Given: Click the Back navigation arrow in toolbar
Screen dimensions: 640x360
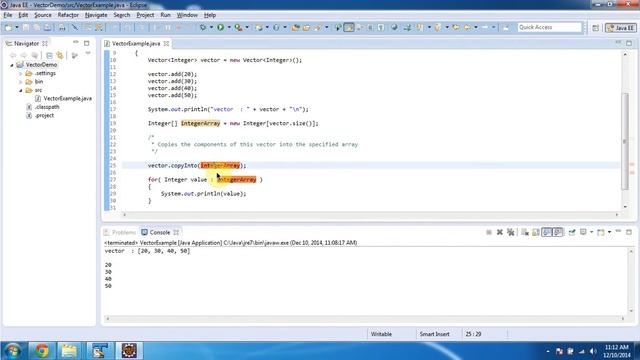Looking at the screenshot, I should coord(467,27).
